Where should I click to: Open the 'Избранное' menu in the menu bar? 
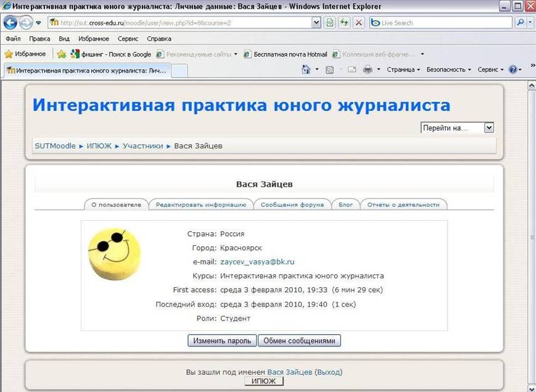pyautogui.click(x=94, y=39)
